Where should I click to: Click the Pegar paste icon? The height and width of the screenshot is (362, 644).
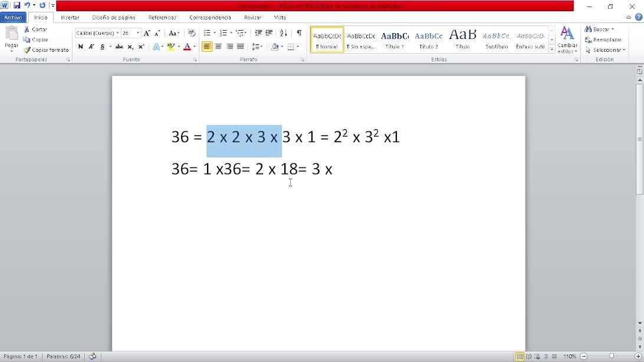(12, 38)
